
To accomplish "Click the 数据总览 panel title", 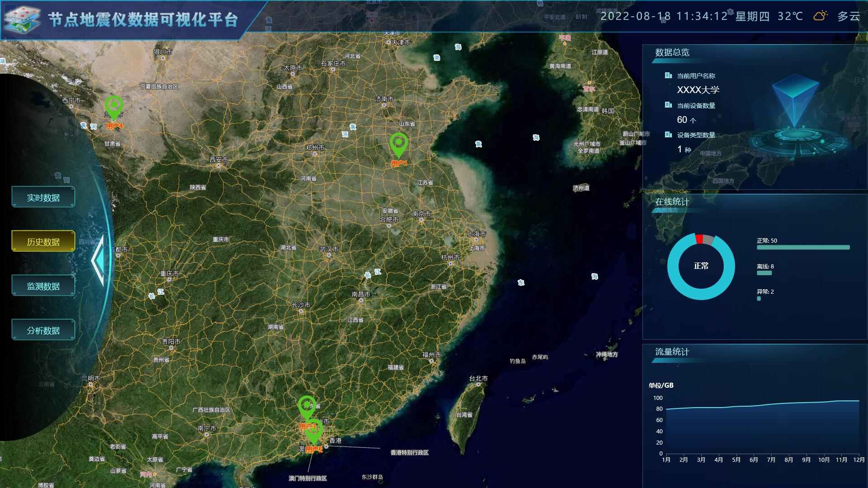I will click(672, 52).
